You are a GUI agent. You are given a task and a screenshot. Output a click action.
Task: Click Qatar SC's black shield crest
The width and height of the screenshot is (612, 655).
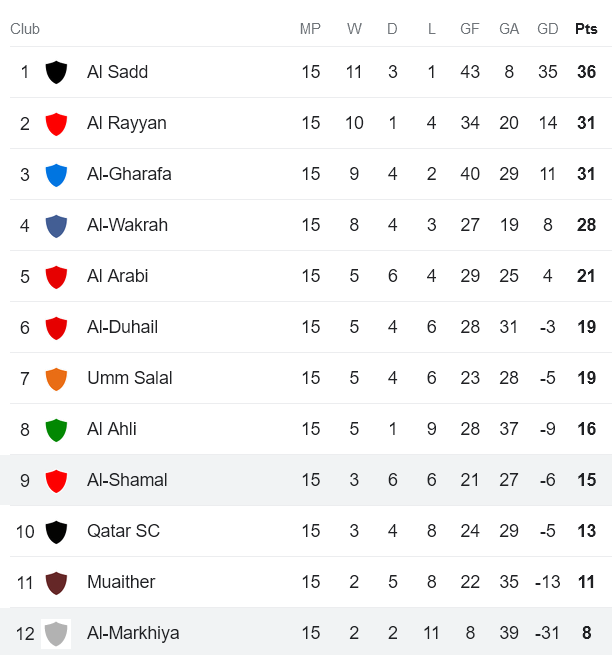point(56,531)
